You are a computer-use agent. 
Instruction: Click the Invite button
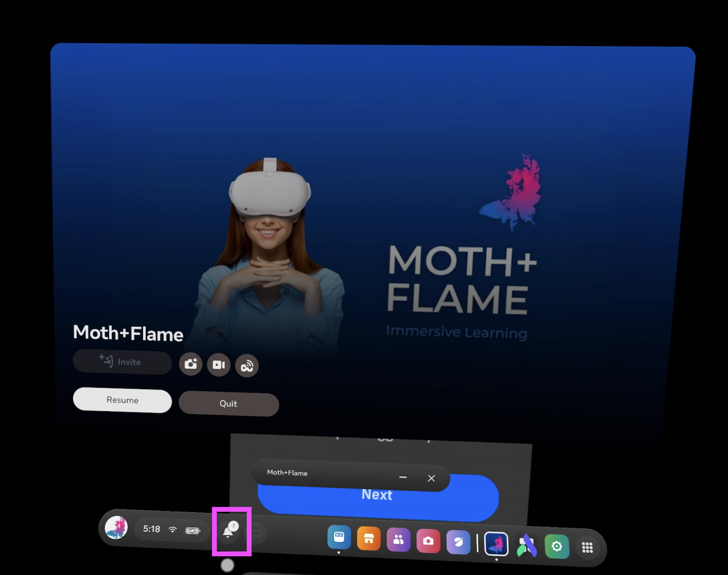[122, 362]
